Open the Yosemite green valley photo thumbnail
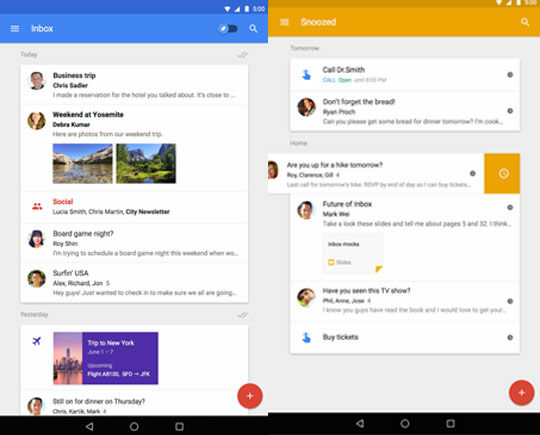 (x=146, y=164)
